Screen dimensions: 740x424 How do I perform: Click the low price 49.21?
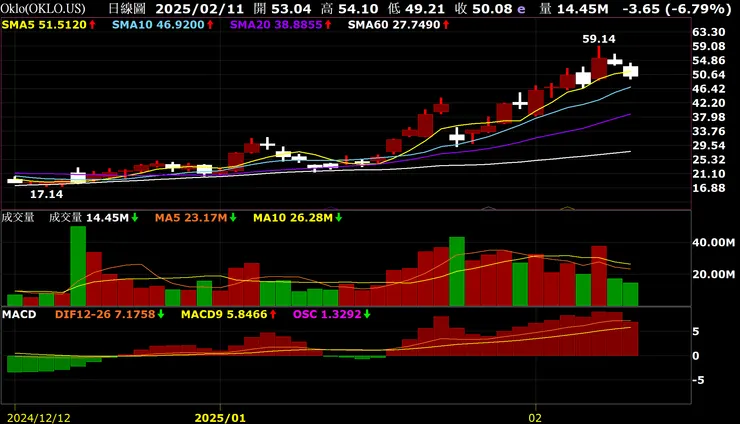(x=425, y=8)
